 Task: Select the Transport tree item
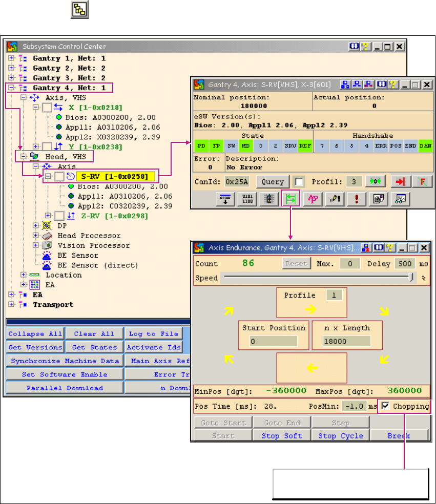(x=53, y=305)
